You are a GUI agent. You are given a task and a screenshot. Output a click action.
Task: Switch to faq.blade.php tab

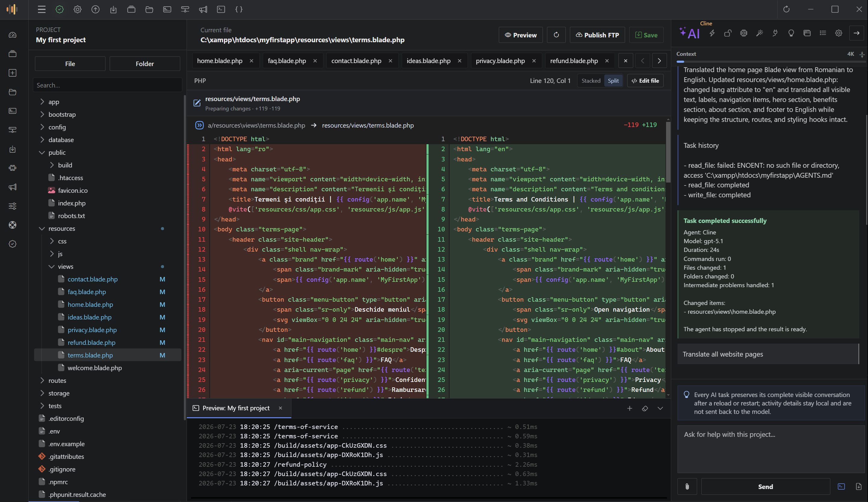[x=287, y=61]
